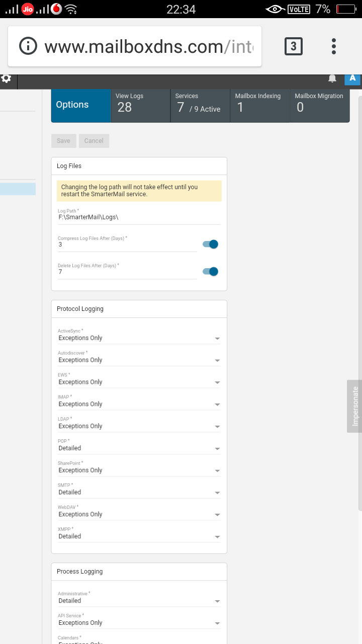Click the Cancel button
Image resolution: width=362 pixels, height=644 pixels.
pos(94,141)
